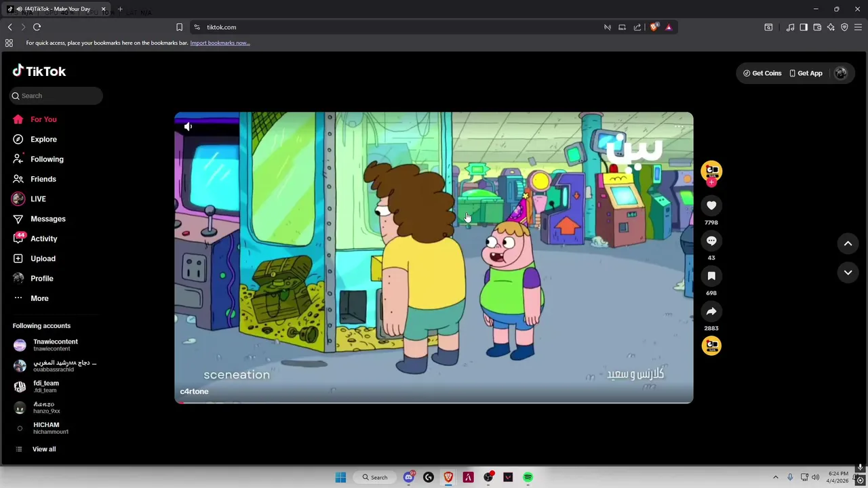Open the browser hamburger menu
Image resolution: width=868 pixels, height=488 pixels.
point(858,27)
